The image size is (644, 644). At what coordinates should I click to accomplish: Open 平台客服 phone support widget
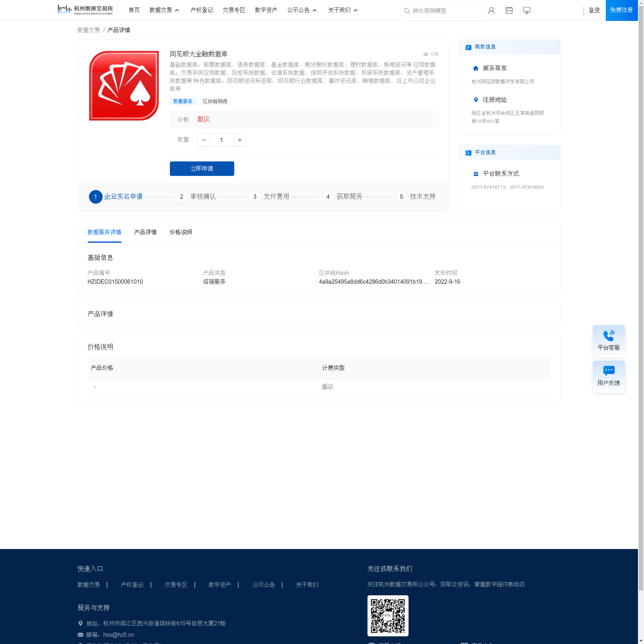click(609, 341)
